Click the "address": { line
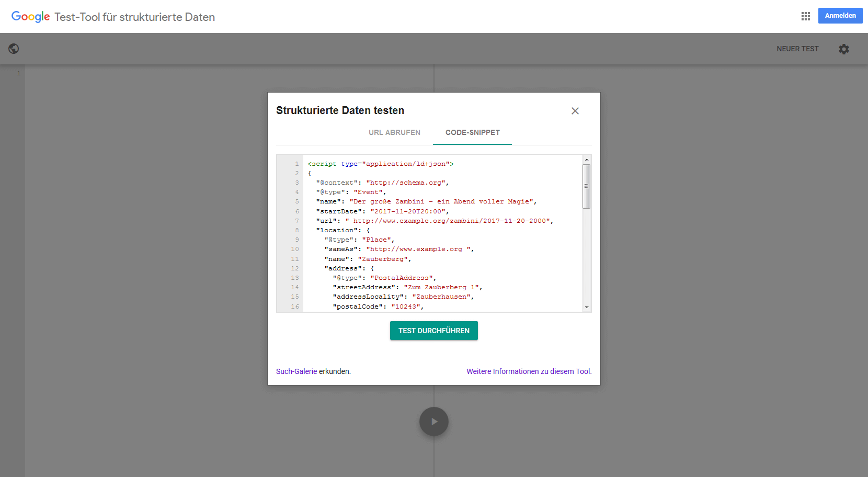Screen dimensions: 868x477 click(x=349, y=268)
